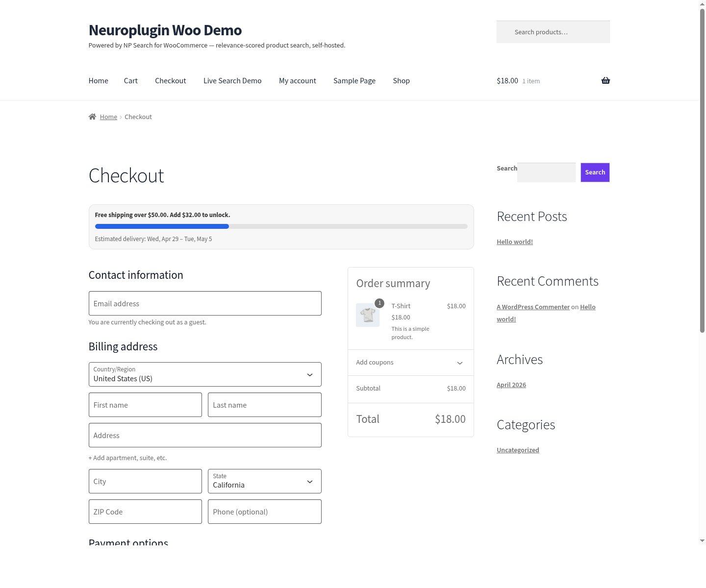Viewport: 706px width, 588px height.
Task: Open Cart from navigation menu
Action: pos(131,81)
